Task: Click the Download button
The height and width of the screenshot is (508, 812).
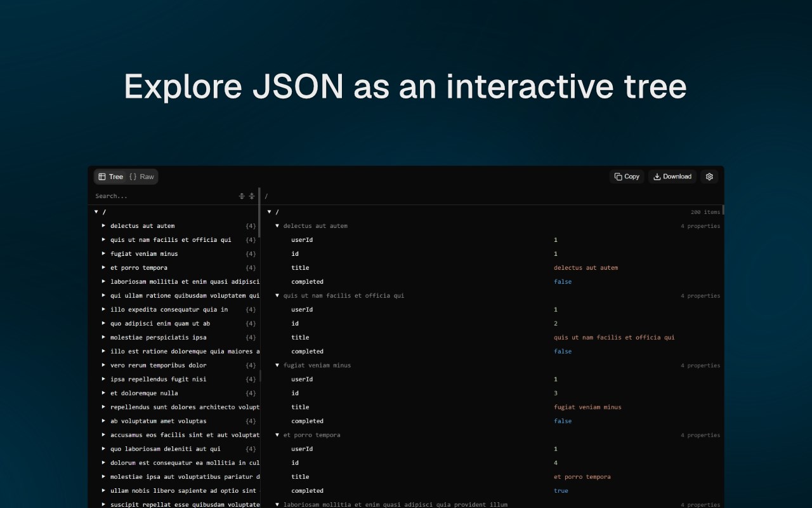Action: pyautogui.click(x=672, y=177)
